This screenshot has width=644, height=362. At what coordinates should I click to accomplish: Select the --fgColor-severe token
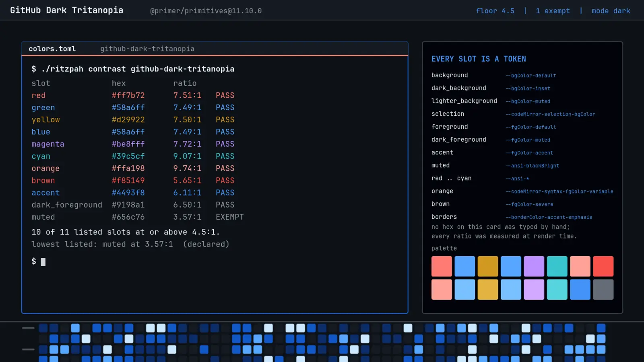(x=529, y=204)
